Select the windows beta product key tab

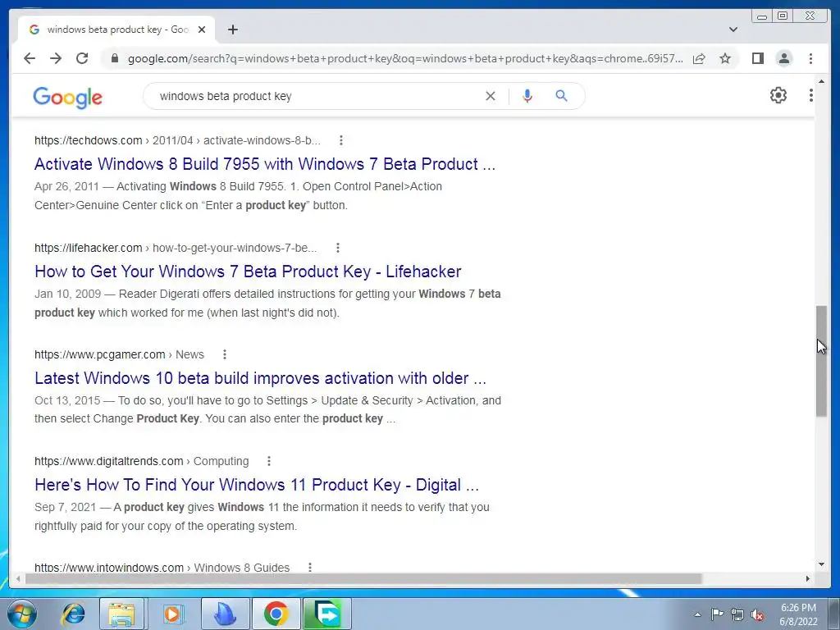point(116,30)
